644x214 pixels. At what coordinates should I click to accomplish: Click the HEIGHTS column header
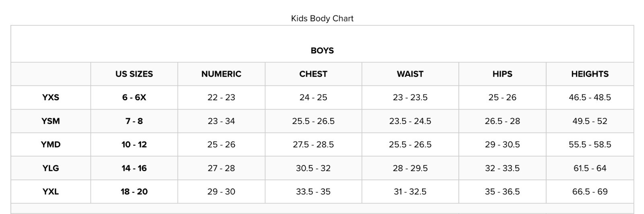tap(590, 74)
